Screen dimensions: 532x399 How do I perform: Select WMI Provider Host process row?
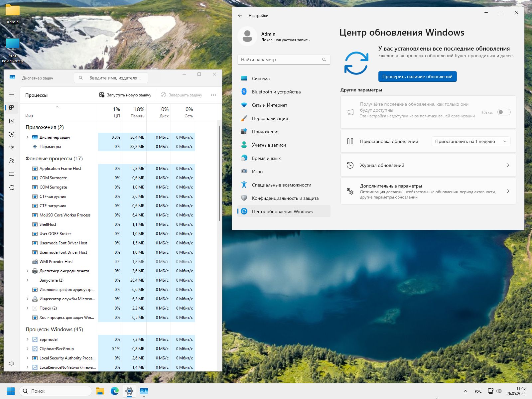point(108,262)
